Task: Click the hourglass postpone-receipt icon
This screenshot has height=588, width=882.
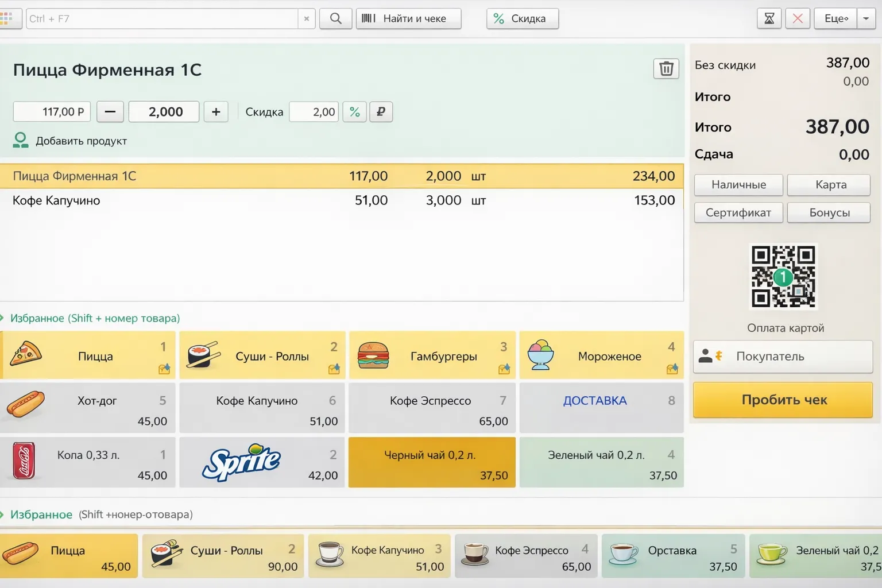Action: click(769, 18)
